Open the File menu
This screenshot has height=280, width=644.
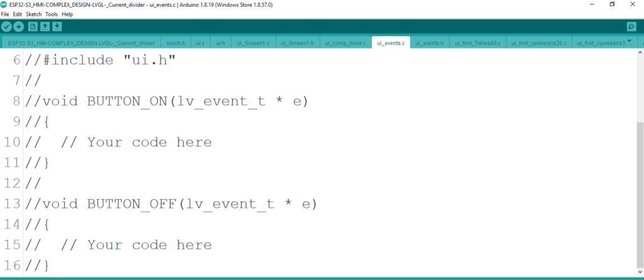[x=5, y=14]
